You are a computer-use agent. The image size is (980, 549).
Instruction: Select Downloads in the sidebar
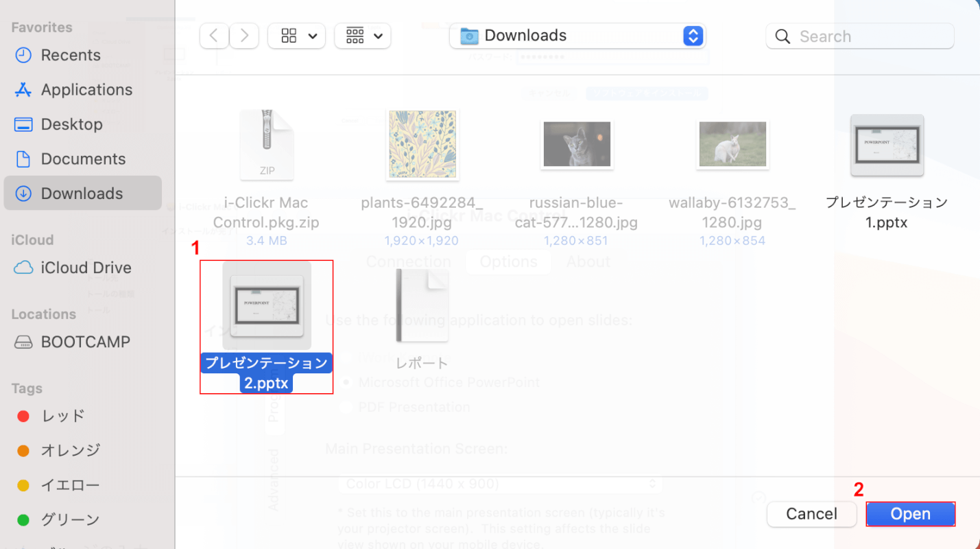tap(82, 194)
